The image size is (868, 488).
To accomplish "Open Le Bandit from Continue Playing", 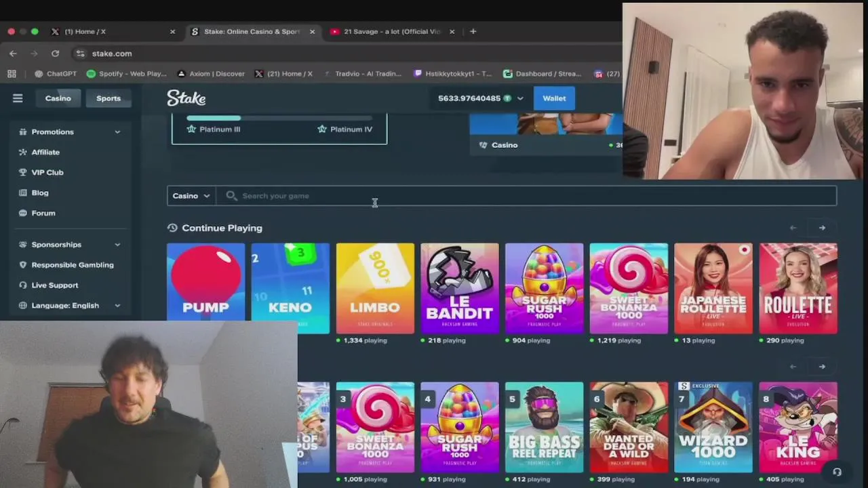I will pyautogui.click(x=460, y=289).
